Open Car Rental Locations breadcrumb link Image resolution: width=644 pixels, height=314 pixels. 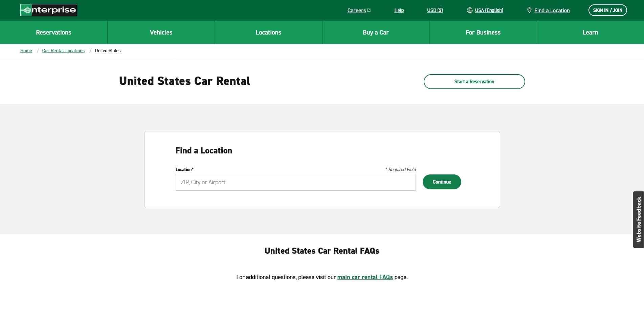point(63,51)
